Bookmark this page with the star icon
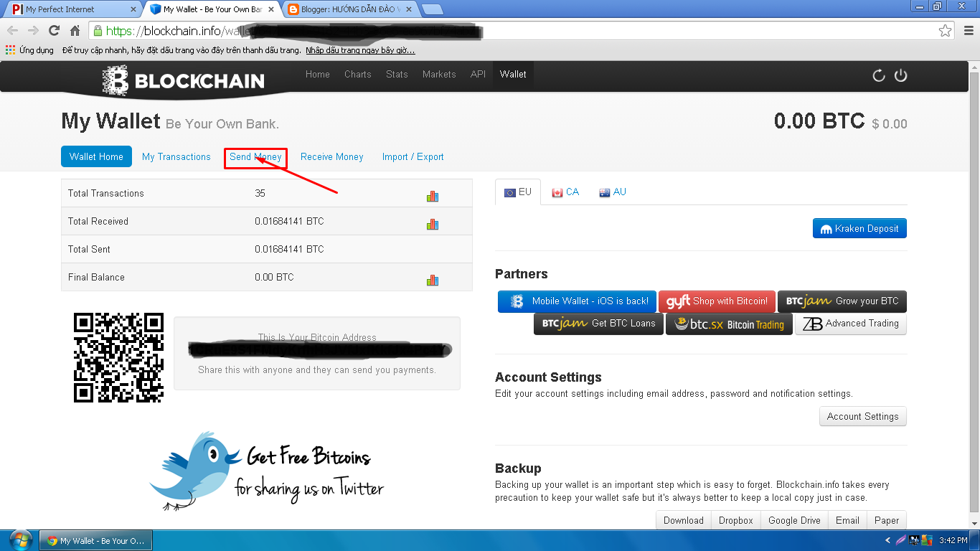Screen dimensions: 980x551 [946, 31]
